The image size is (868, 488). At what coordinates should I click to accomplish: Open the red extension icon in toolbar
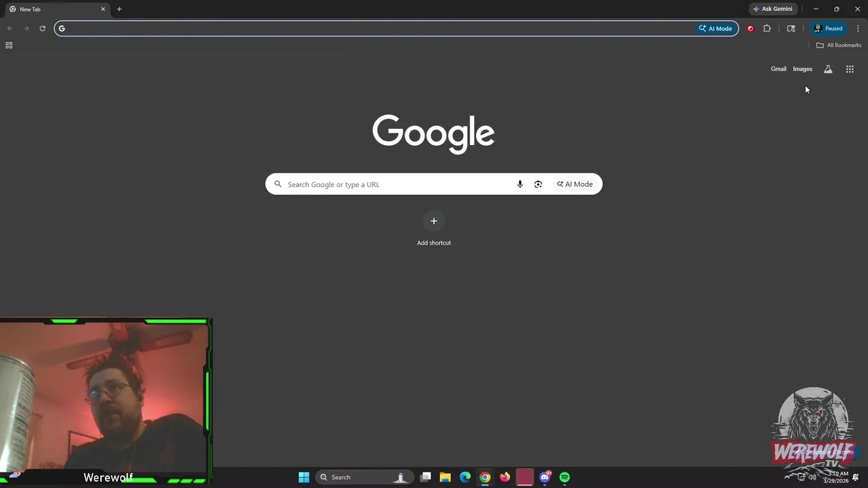point(750,28)
